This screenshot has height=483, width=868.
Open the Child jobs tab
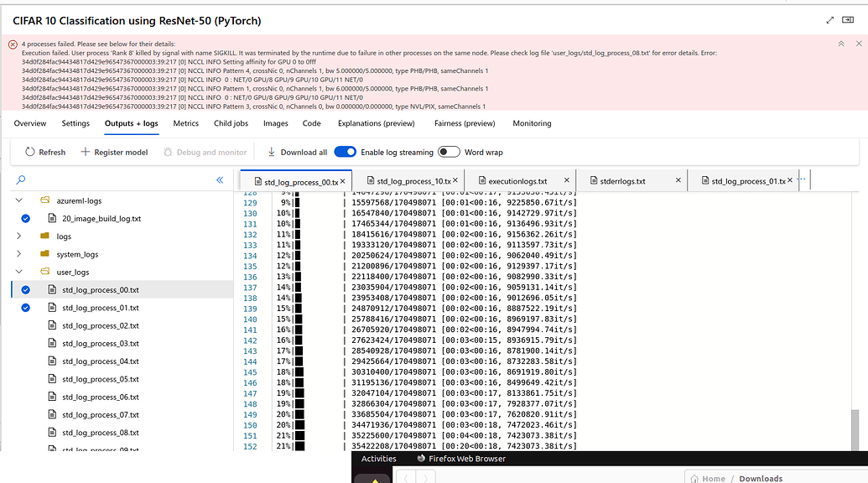pos(231,123)
